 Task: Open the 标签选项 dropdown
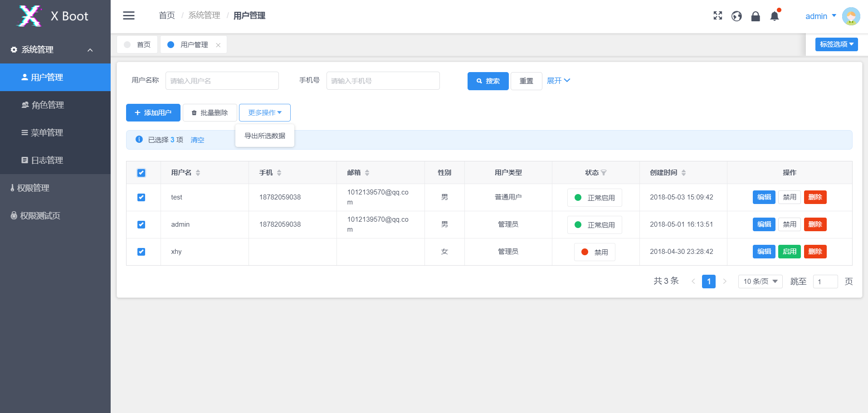pos(836,44)
